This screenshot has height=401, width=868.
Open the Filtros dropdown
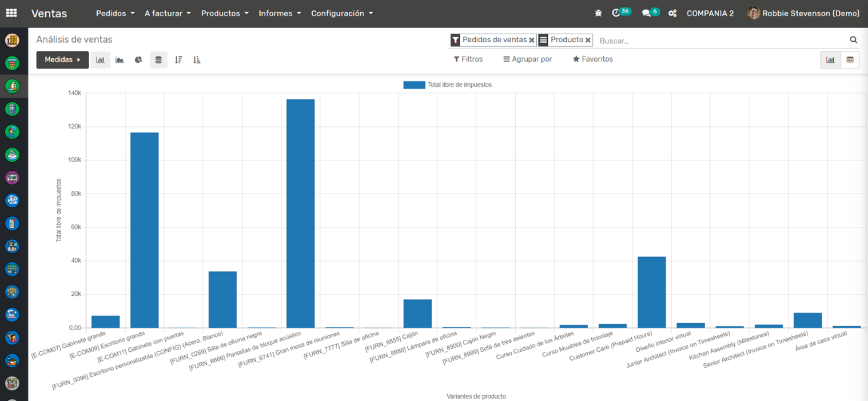click(468, 59)
